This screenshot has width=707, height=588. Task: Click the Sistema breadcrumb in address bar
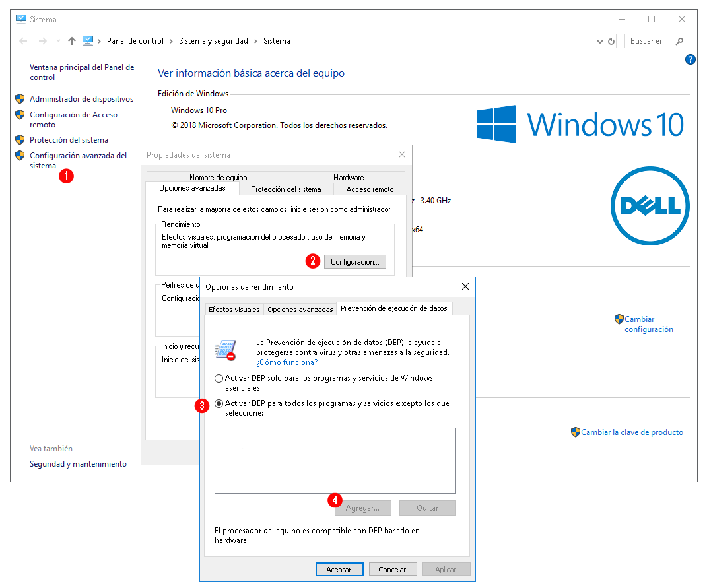277,41
